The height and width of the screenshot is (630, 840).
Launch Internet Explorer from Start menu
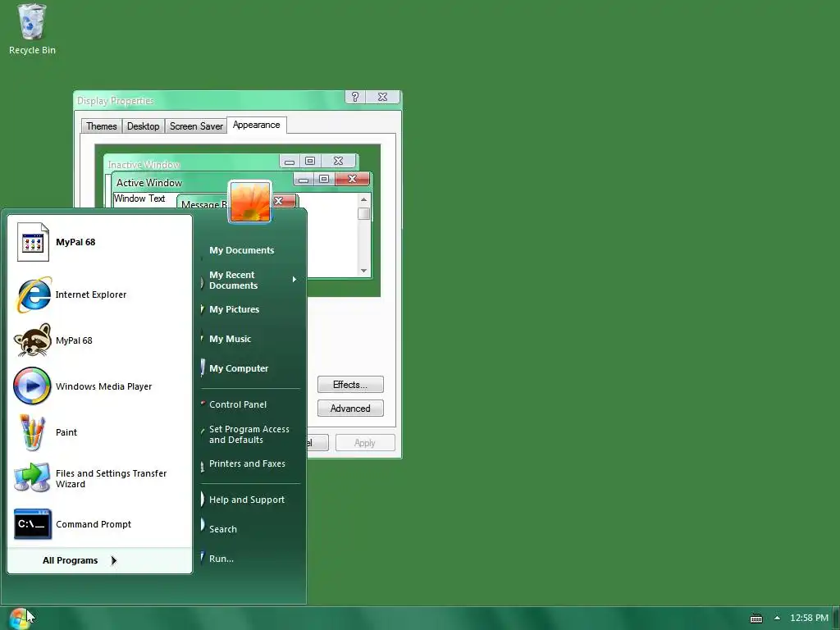(x=99, y=294)
